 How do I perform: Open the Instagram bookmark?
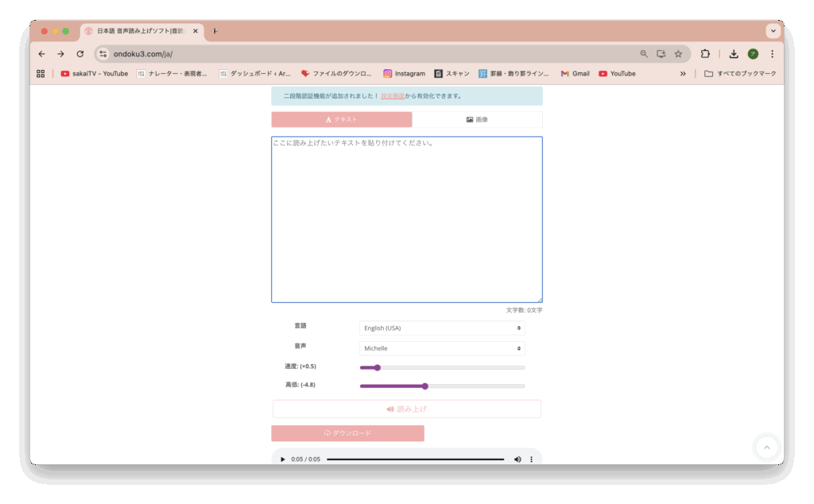pyautogui.click(x=404, y=74)
